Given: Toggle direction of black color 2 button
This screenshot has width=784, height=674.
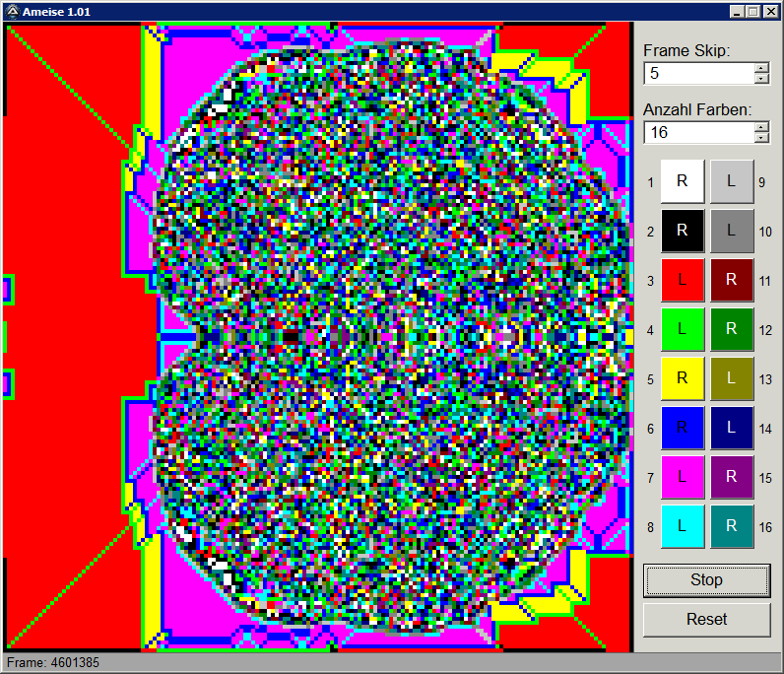Looking at the screenshot, I should click(x=682, y=231).
